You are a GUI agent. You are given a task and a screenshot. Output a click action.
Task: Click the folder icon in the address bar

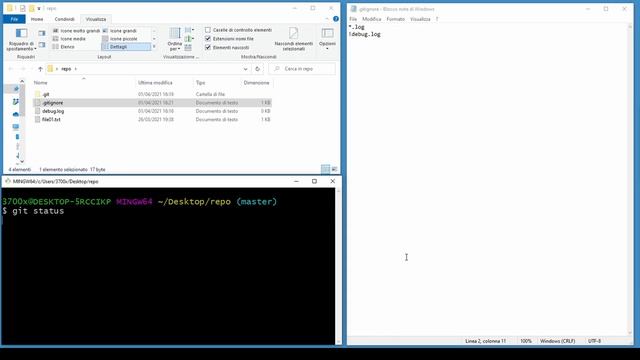coord(50,69)
